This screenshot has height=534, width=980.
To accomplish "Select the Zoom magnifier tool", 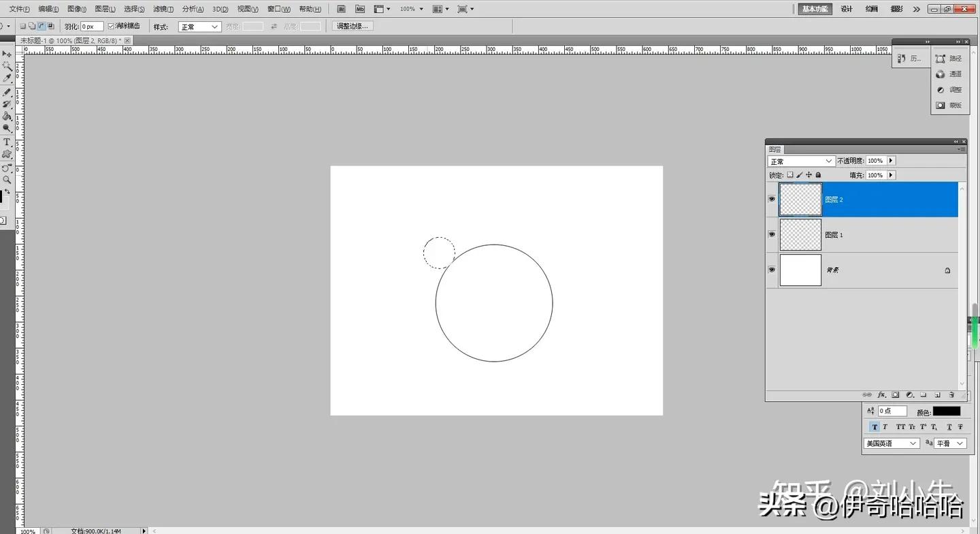I will [7, 180].
